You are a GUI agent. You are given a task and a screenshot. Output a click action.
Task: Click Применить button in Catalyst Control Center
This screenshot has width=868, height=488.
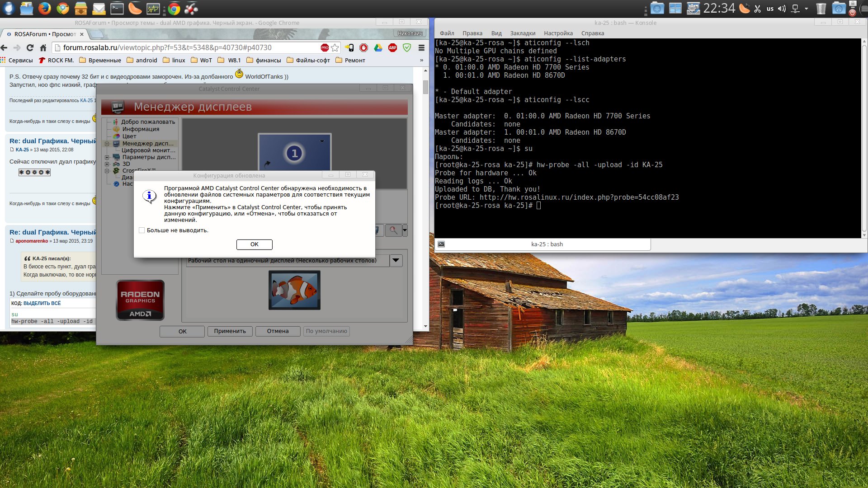click(230, 331)
